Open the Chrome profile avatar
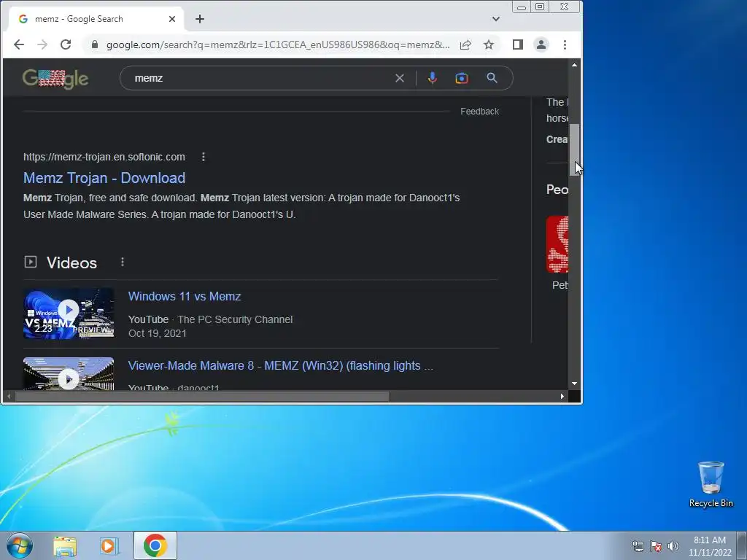This screenshot has height=560, width=747. (x=541, y=44)
